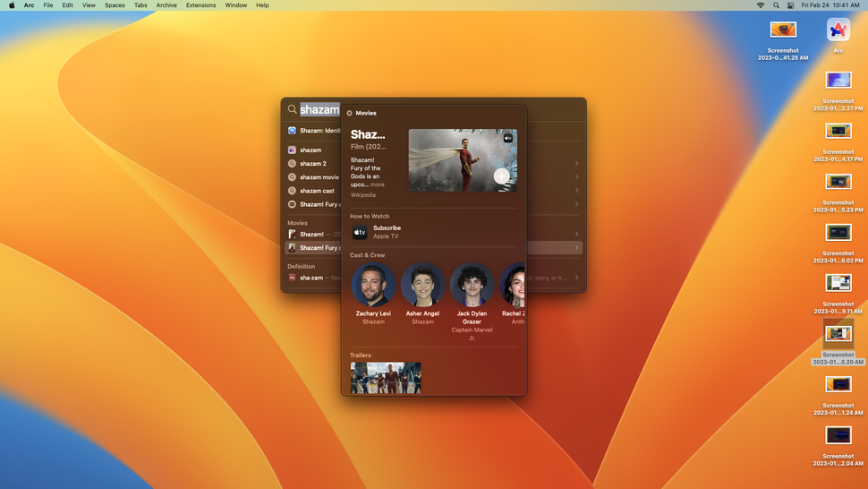Click the Spotlight magnifying glass icon
Viewport: 868px width, 489px height.
click(x=292, y=109)
